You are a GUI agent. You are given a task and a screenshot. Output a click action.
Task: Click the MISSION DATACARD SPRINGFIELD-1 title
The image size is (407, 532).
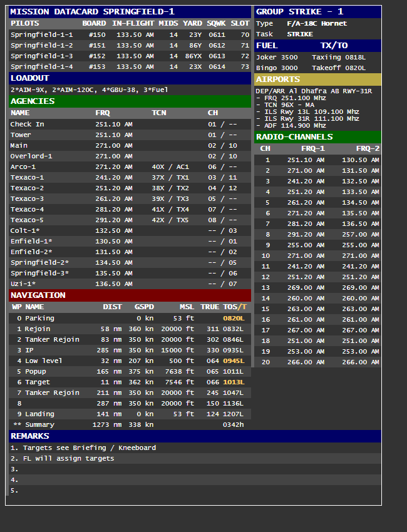92,11
